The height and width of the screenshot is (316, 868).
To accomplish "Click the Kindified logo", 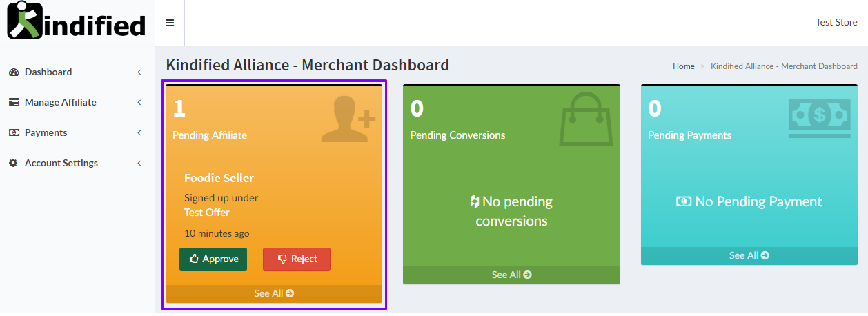I will pyautogui.click(x=77, y=21).
